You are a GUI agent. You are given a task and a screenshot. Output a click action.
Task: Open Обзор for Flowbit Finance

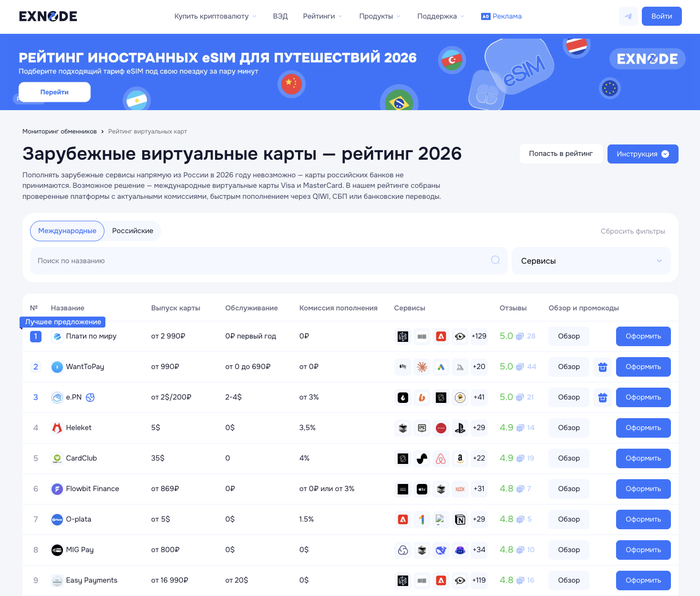(569, 489)
